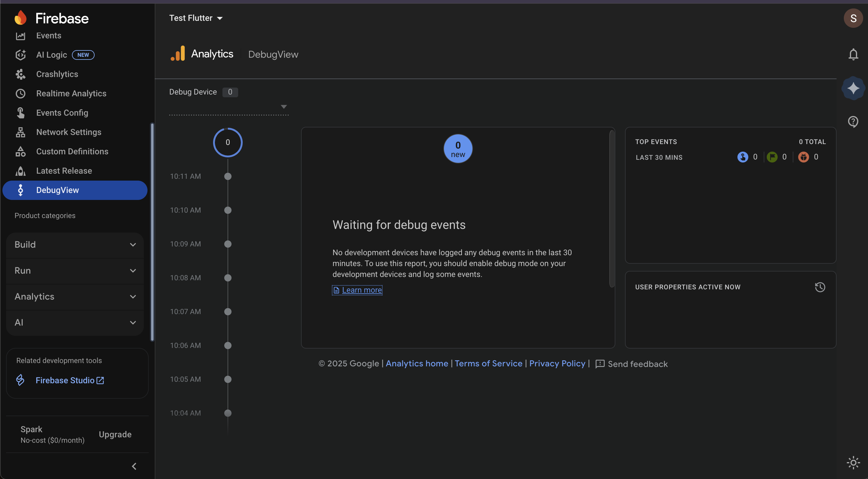Click the sidebar vertical scrollbar
868x479 pixels.
point(152,232)
